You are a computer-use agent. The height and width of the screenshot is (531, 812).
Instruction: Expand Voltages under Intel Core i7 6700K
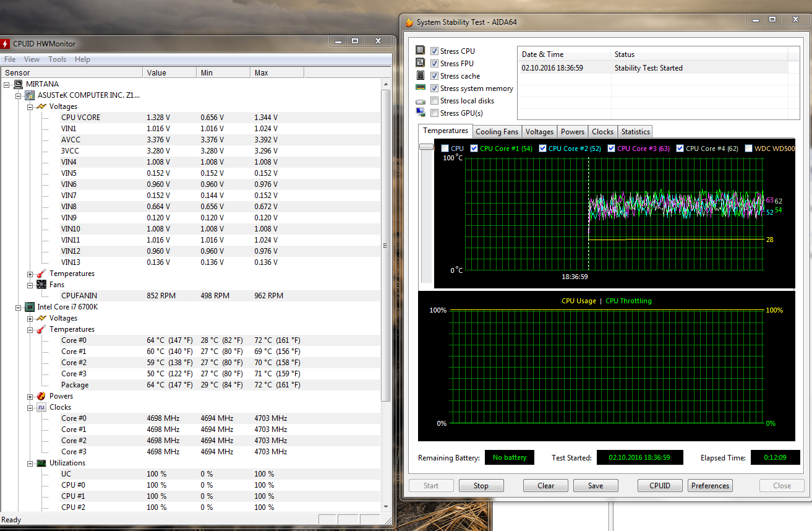tap(30, 318)
